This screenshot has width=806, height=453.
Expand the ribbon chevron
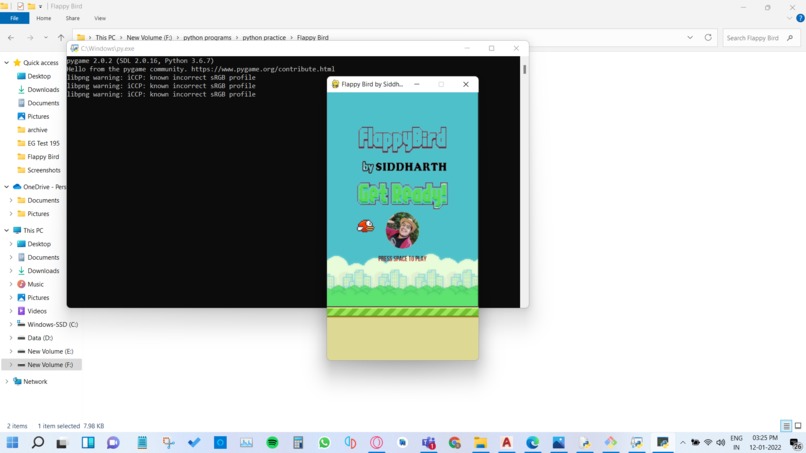(790, 18)
